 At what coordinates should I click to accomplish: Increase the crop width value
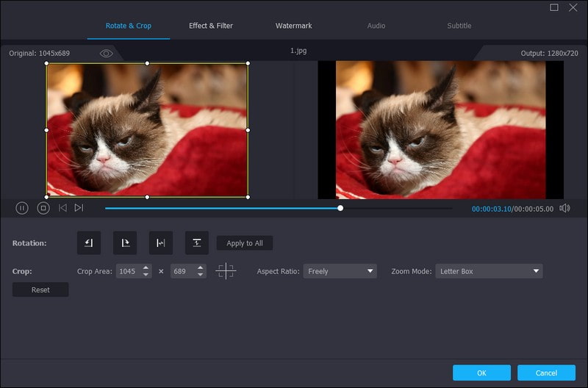(x=146, y=268)
